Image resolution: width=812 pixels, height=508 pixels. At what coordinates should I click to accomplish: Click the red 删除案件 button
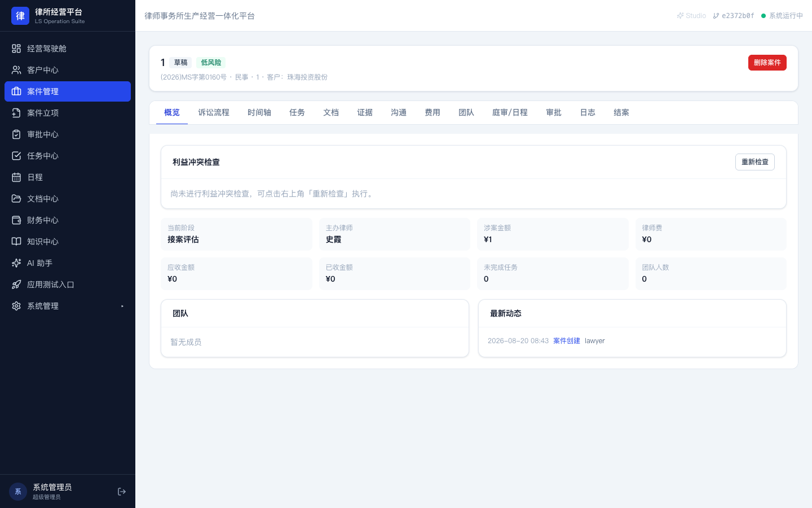coord(767,63)
